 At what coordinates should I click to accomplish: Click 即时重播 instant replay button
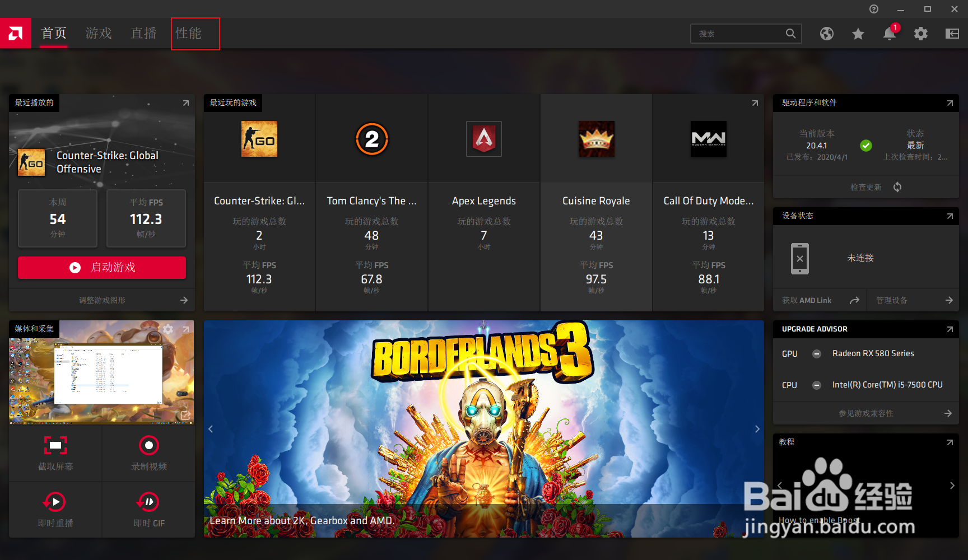click(x=55, y=510)
